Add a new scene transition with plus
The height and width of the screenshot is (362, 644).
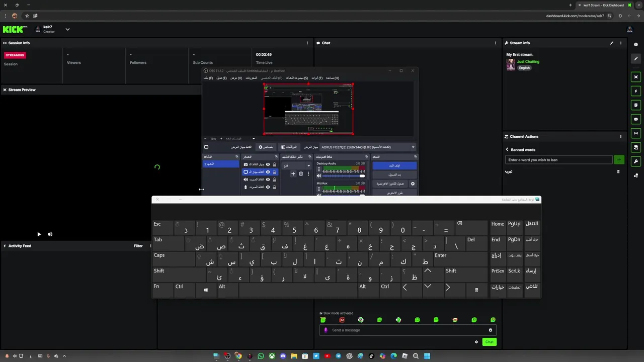293,173
